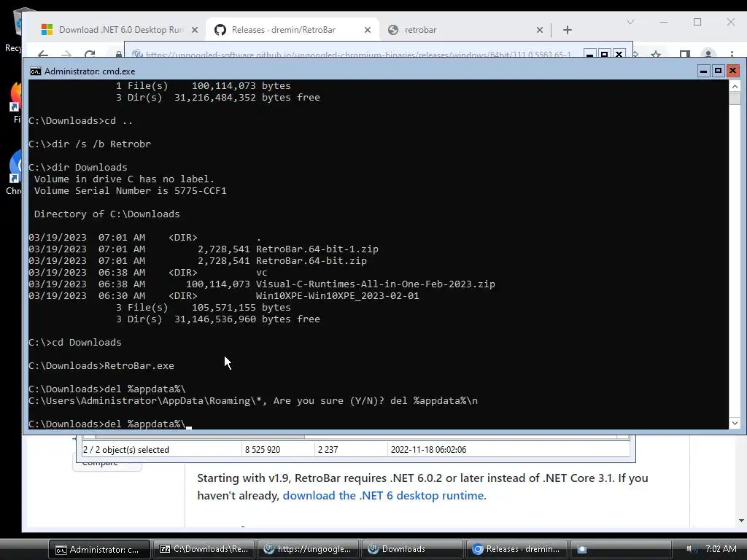The width and height of the screenshot is (747, 560).
Task: Close the ungoogled-chromium popup window
Action: pos(619,54)
